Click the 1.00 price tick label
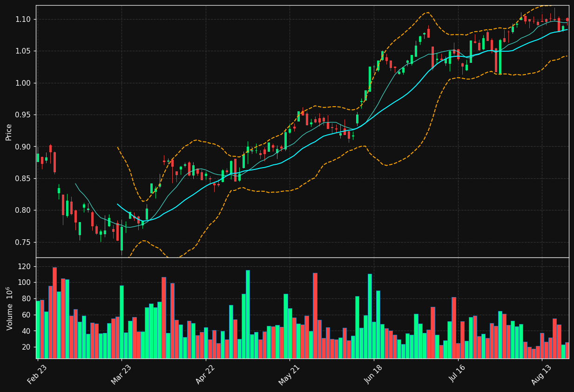Image resolution: width=574 pixels, height=392 pixels. (x=24, y=83)
